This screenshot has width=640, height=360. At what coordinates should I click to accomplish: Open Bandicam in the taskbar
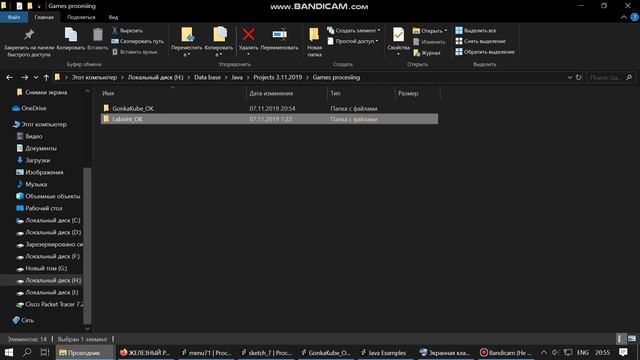[505, 352]
